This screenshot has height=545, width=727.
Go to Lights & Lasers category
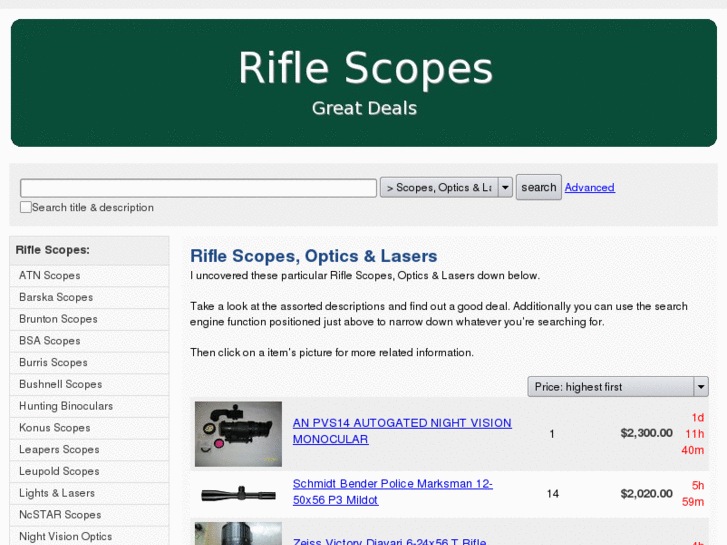[x=57, y=493]
